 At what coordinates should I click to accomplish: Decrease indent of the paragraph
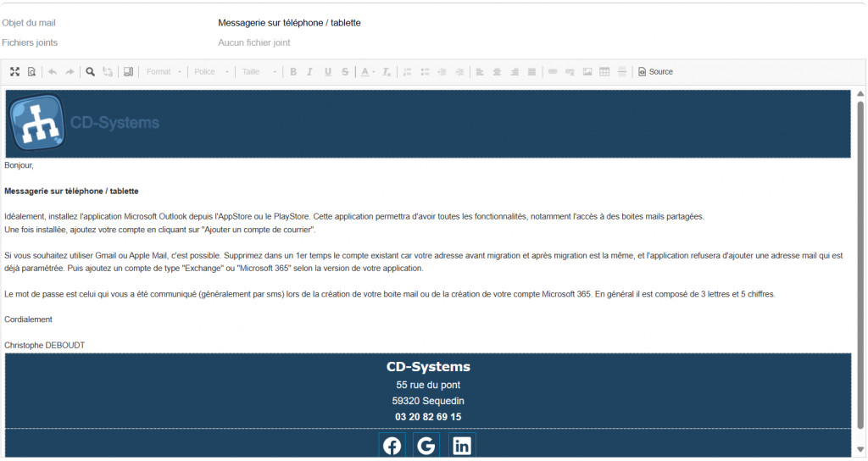442,72
